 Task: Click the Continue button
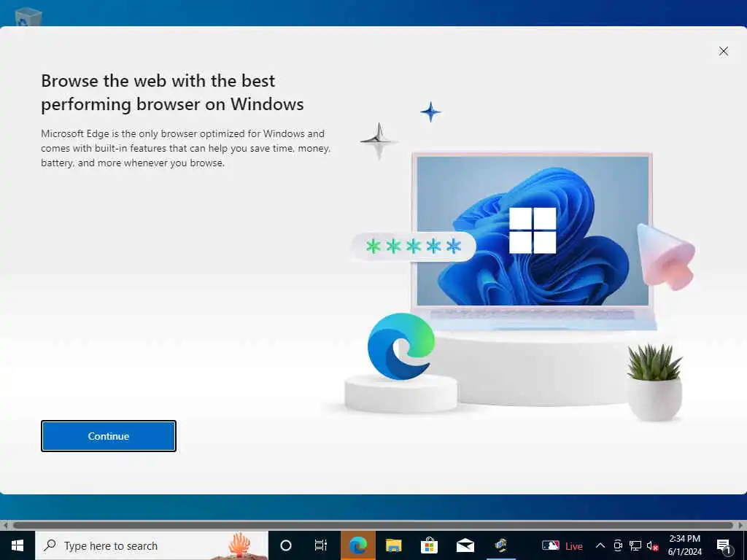click(109, 436)
